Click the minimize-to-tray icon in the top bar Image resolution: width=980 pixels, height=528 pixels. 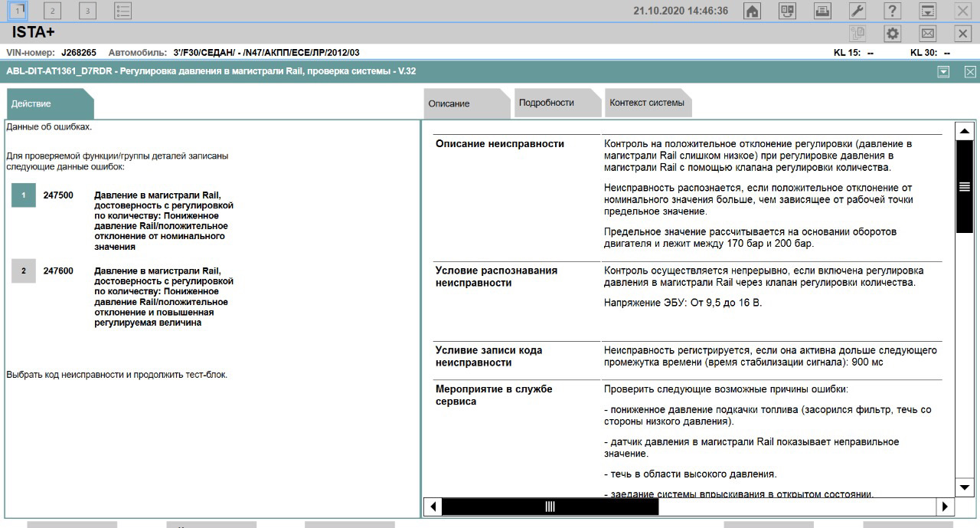[x=928, y=11]
